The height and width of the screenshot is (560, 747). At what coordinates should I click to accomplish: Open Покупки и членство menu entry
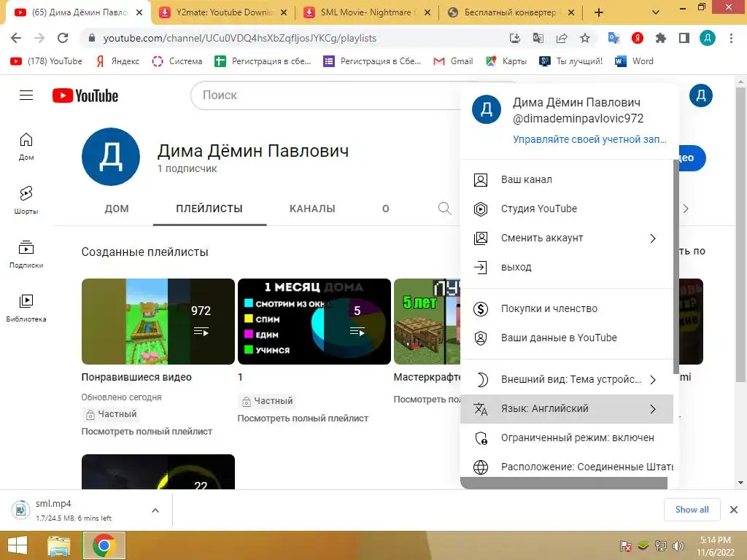pyautogui.click(x=567, y=308)
